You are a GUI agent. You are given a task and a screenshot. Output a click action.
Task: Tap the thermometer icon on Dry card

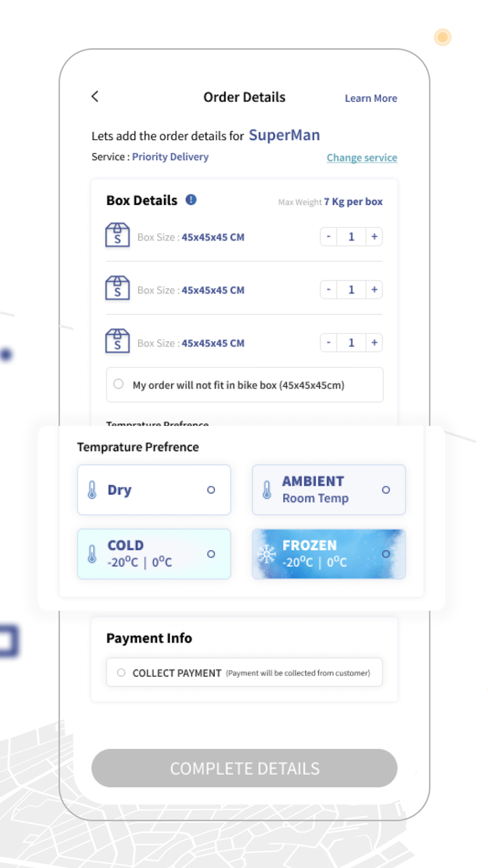(92, 490)
